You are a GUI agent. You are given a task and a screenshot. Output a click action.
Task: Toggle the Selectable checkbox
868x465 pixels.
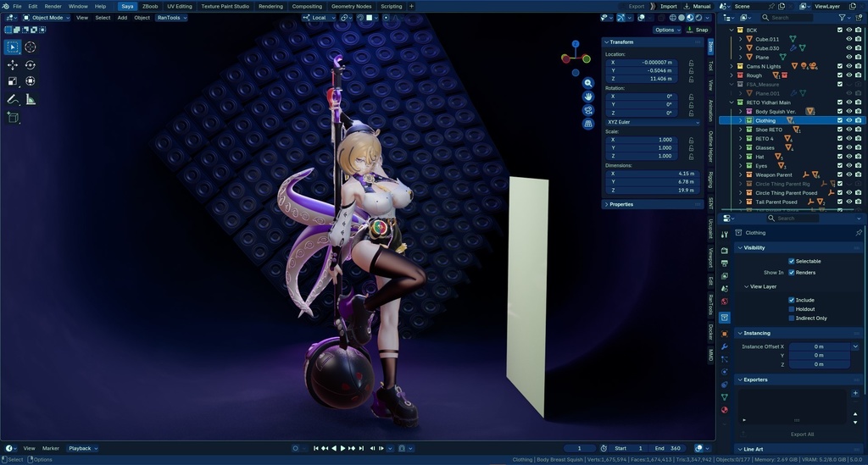tap(792, 261)
